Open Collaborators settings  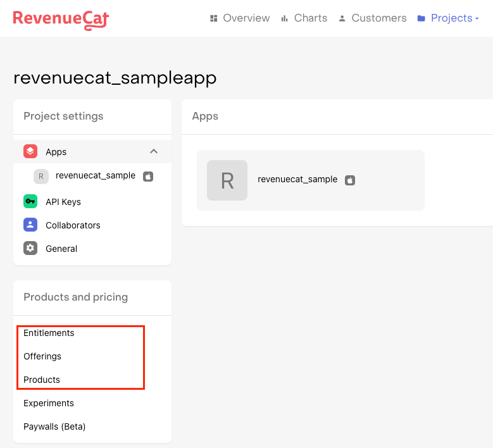[73, 225]
